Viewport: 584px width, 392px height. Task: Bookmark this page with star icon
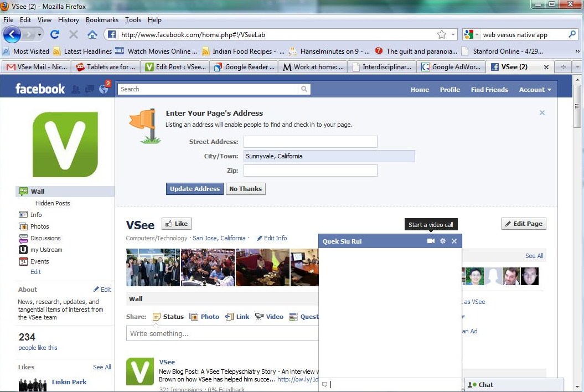tap(441, 34)
